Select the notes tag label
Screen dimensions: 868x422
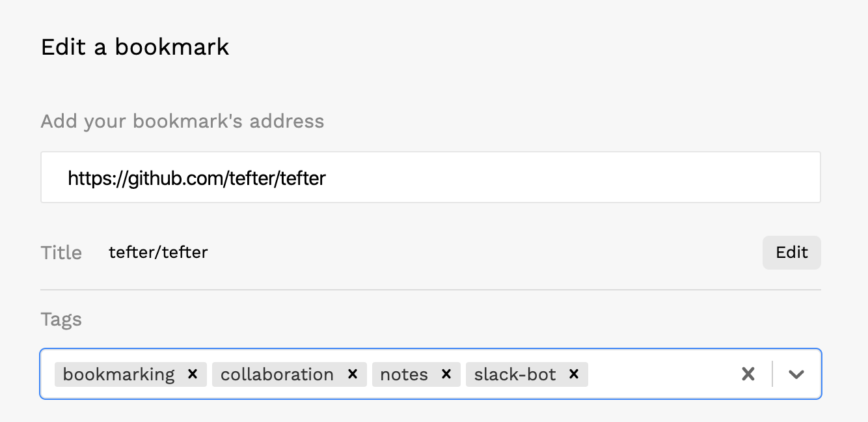(x=404, y=374)
